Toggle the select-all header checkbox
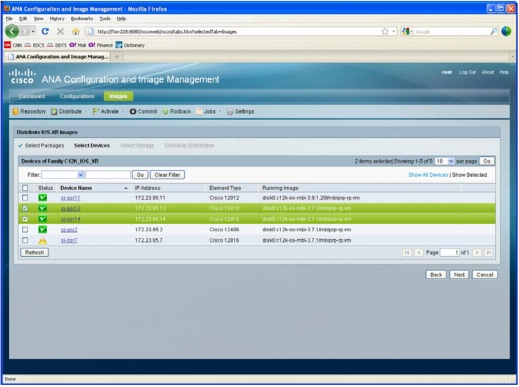Image resolution: width=519 pixels, height=387 pixels. click(x=25, y=188)
